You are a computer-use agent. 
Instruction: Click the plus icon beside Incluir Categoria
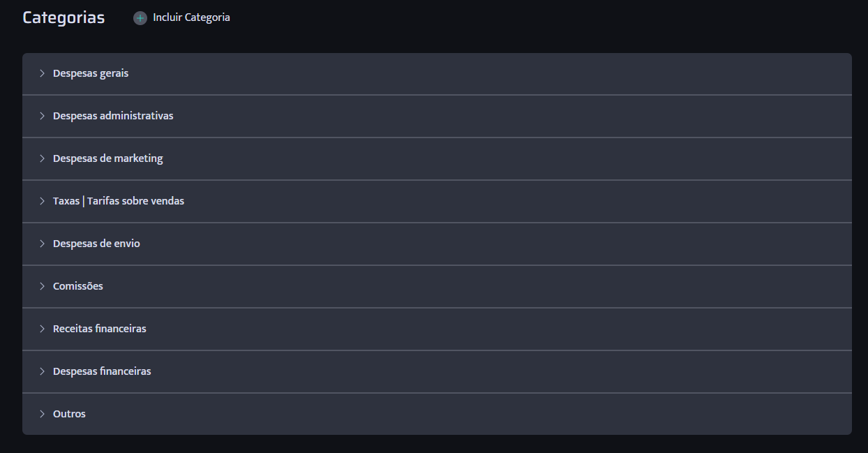140,18
